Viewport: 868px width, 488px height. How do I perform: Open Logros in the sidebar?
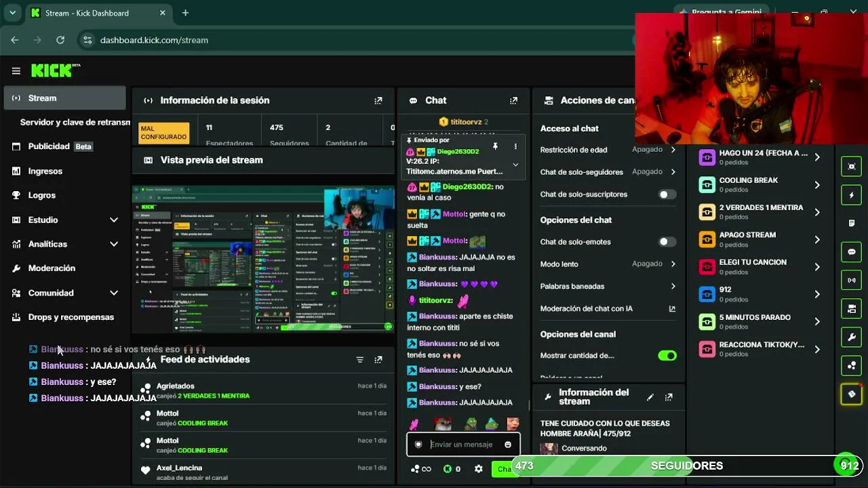coord(65,195)
